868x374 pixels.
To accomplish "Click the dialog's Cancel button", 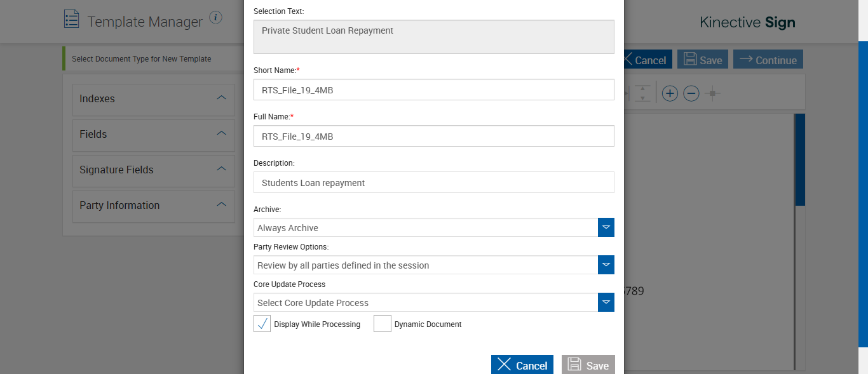I will [522, 365].
